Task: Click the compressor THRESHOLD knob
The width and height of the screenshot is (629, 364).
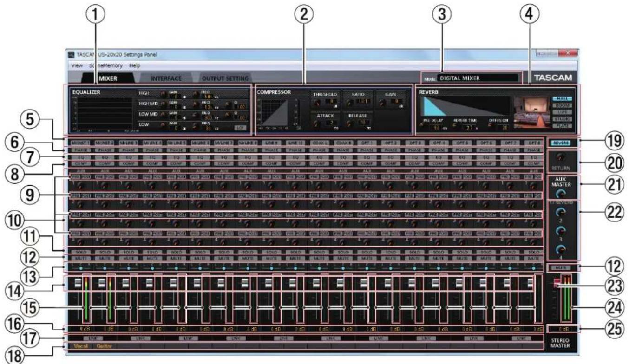Action: [x=317, y=103]
